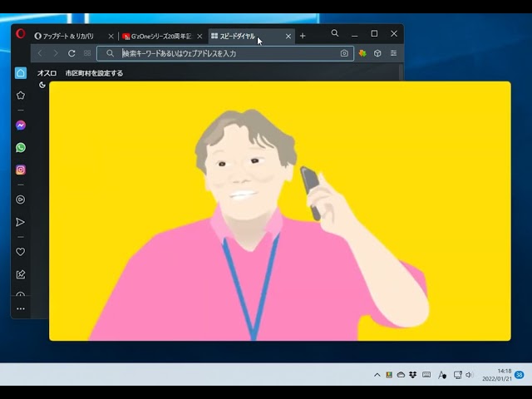Launch Instagram panel in sidebar
532x399 pixels.
click(x=21, y=170)
